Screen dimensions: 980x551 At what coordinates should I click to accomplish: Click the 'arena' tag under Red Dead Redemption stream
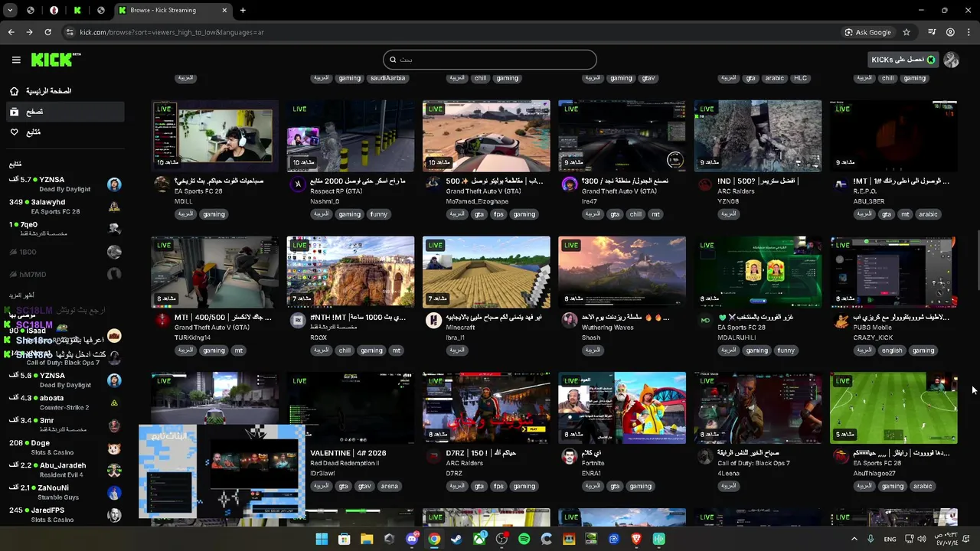(x=389, y=486)
